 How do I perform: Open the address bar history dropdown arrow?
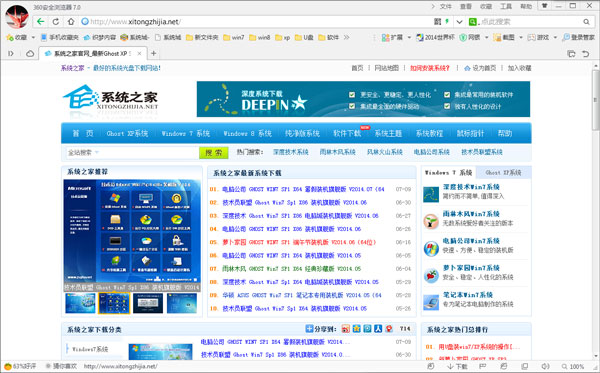click(459, 22)
